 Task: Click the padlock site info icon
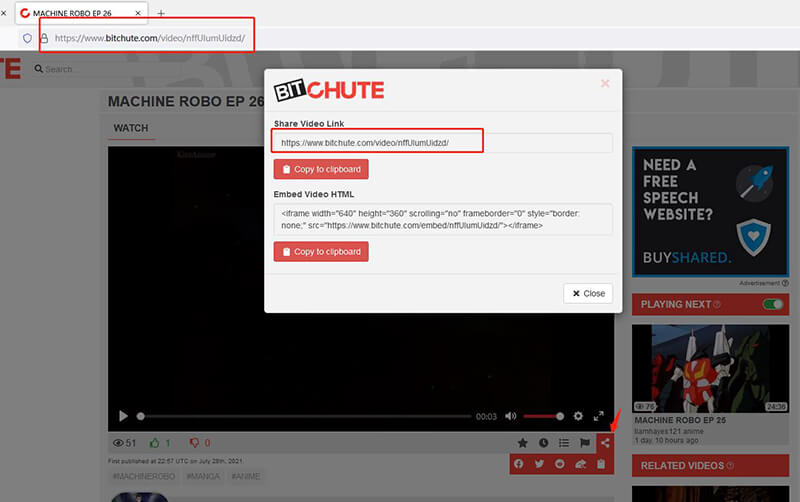[x=44, y=38]
